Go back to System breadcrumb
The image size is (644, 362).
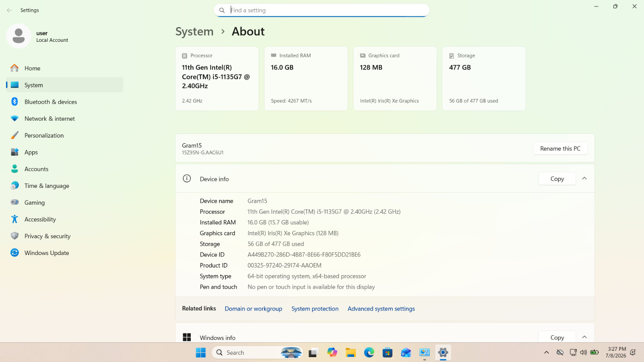coord(194,31)
